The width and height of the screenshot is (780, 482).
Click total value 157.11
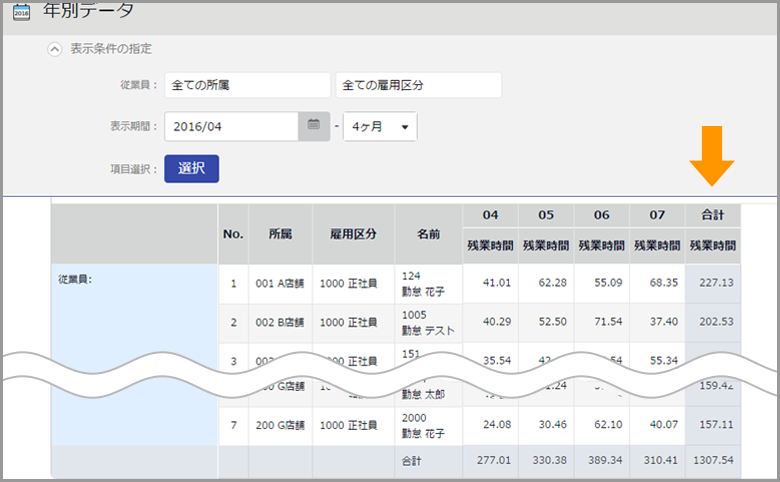click(716, 425)
